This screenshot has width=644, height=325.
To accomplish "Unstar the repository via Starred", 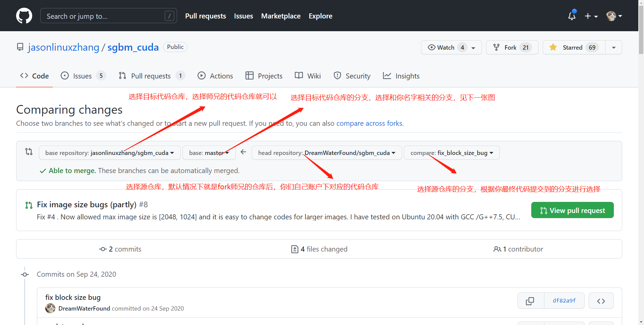I will point(574,48).
